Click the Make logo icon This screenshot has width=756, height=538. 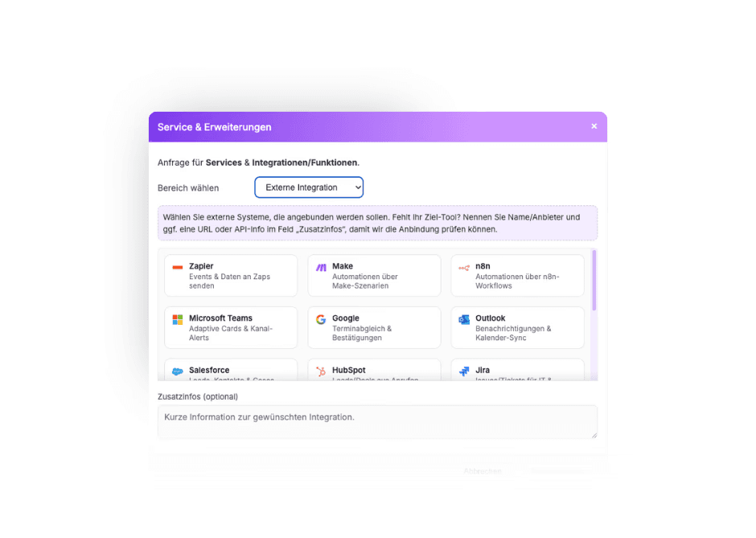[321, 267]
